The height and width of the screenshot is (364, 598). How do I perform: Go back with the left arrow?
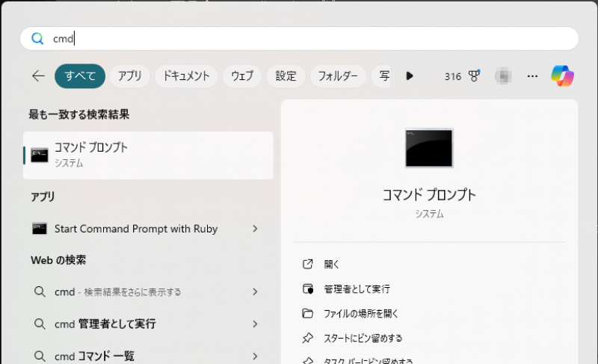pos(38,76)
